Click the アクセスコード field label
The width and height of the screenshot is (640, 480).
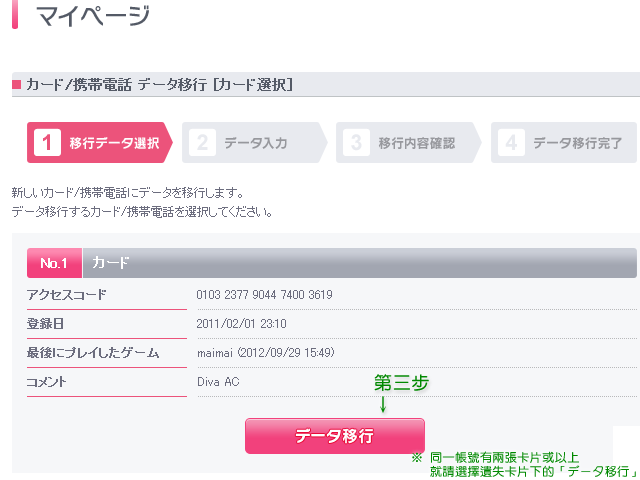(67, 295)
